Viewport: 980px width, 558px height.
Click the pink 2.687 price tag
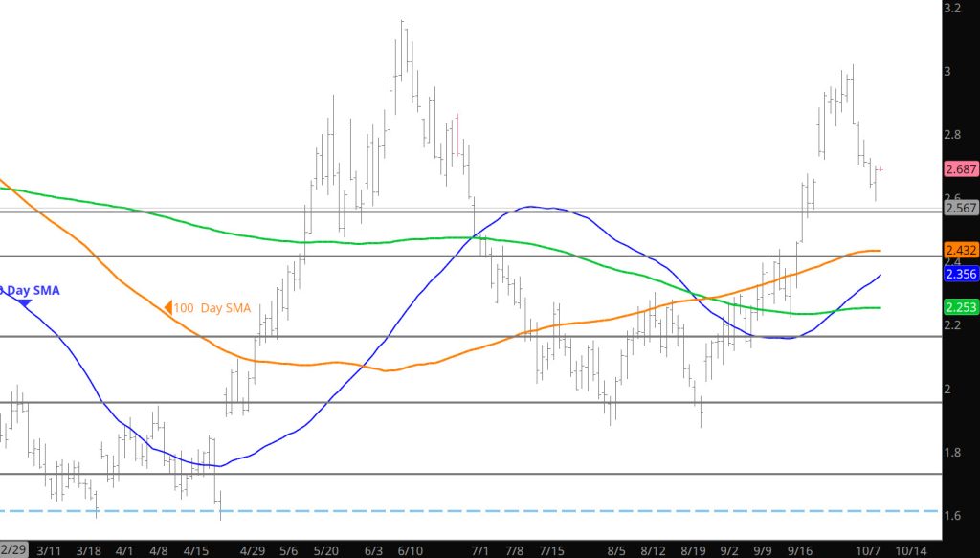tap(960, 168)
